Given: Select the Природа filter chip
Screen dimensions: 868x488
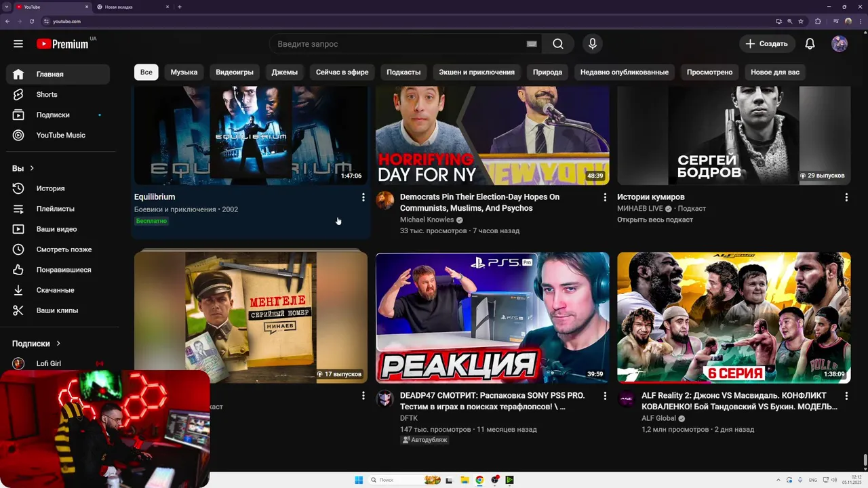Looking at the screenshot, I should point(547,73).
